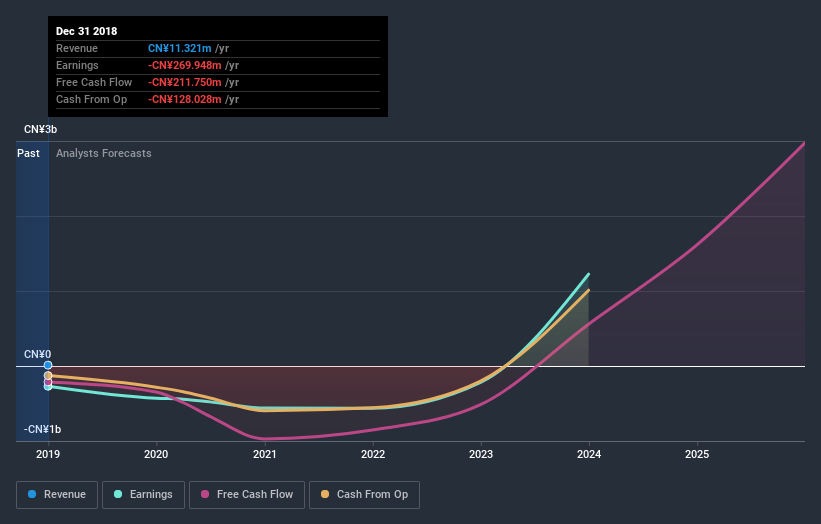The image size is (821, 524).
Task: Toggle the Cash From Op legend button
Action: [x=364, y=495]
